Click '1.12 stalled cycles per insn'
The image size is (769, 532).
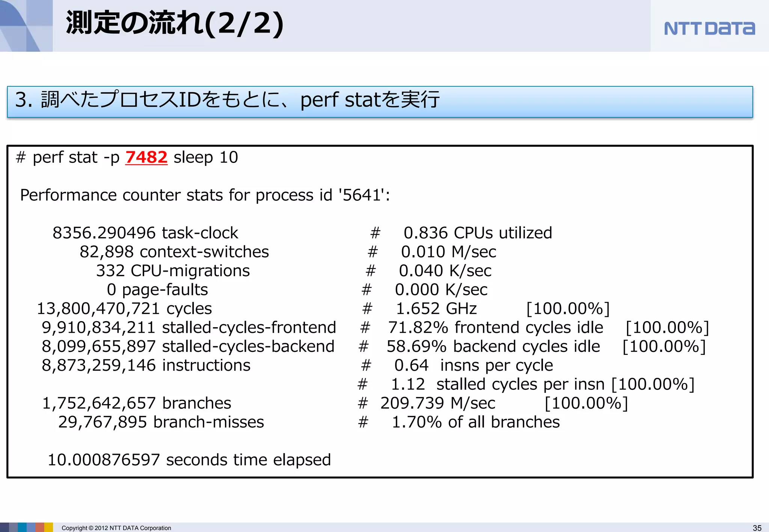(498, 385)
